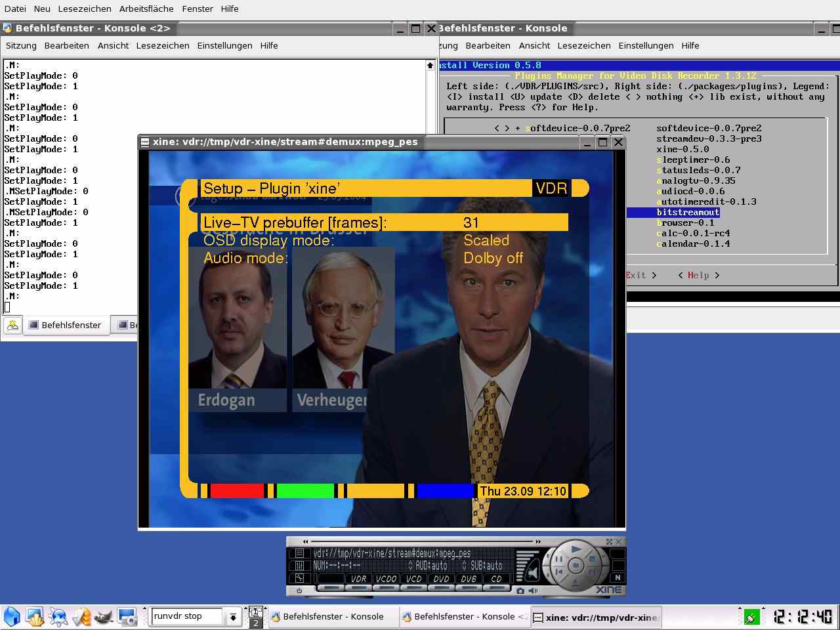Open the xine playlist editor icon
Viewport: 840px width, 630px height.
coord(299,553)
